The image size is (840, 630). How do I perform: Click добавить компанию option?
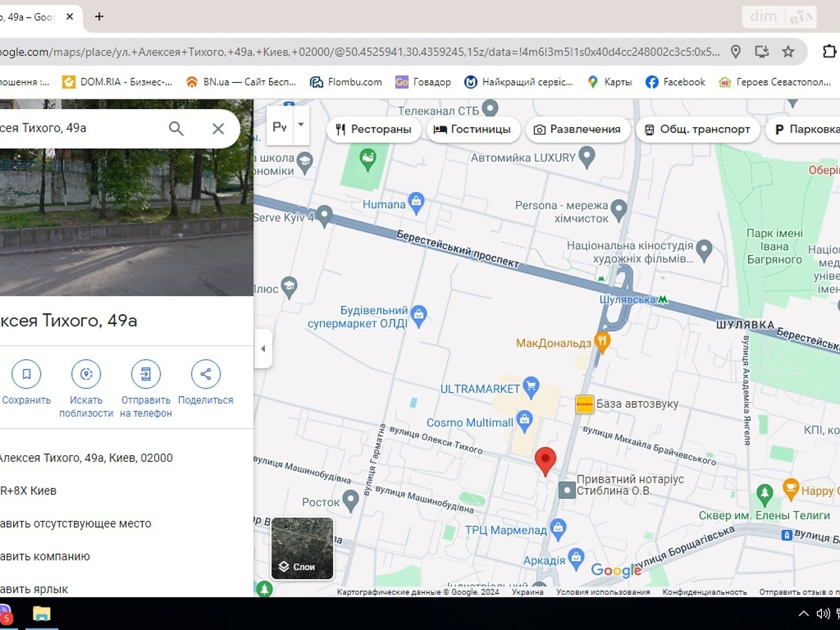coord(45,556)
